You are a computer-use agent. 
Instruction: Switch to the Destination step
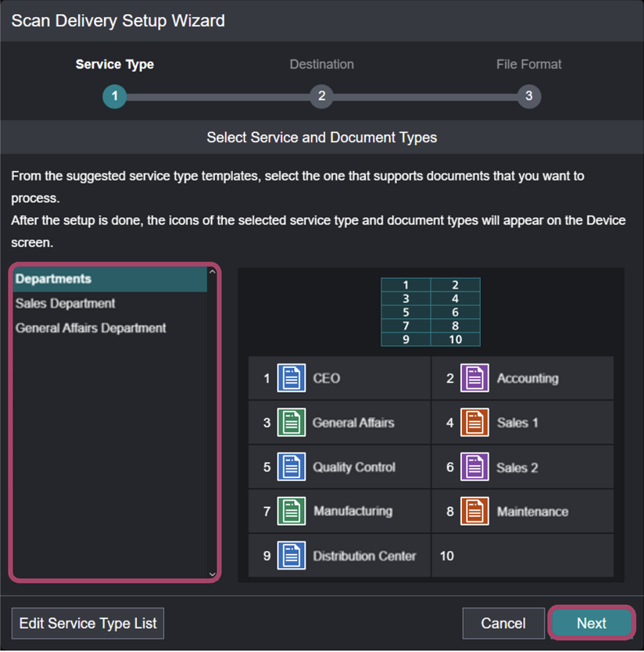(321, 96)
